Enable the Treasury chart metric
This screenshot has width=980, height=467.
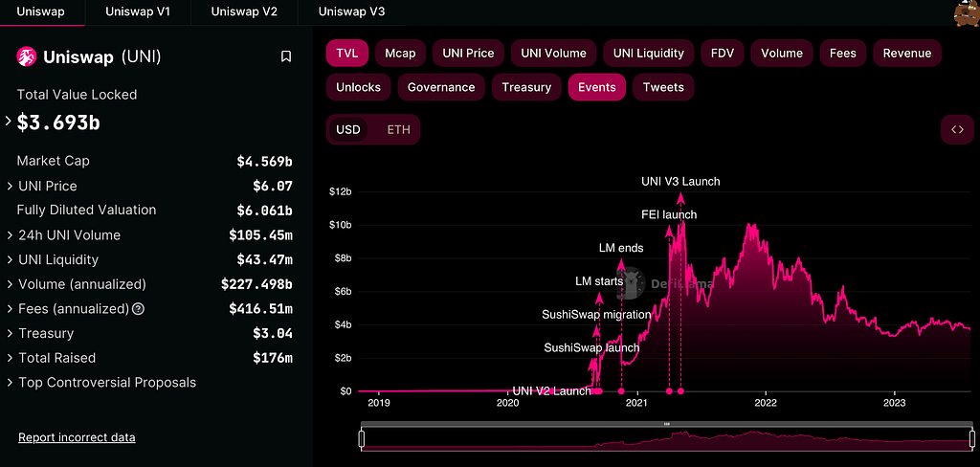[x=527, y=87]
